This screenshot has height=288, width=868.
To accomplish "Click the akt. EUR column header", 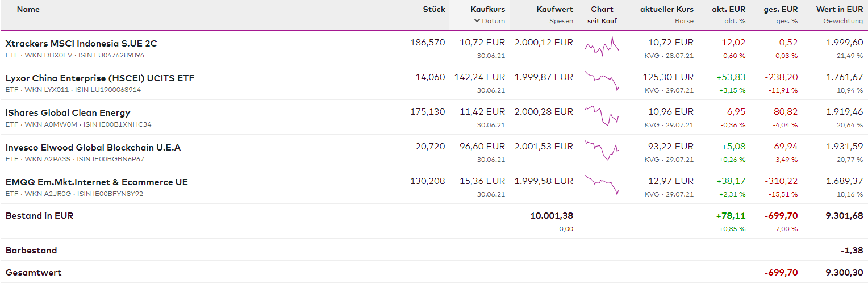I will click(x=728, y=9).
